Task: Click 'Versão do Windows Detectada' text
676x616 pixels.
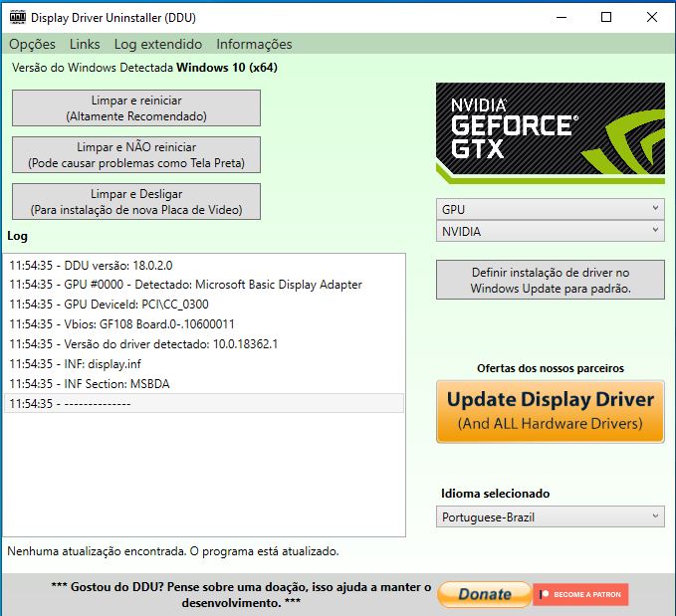Action: coord(94,68)
